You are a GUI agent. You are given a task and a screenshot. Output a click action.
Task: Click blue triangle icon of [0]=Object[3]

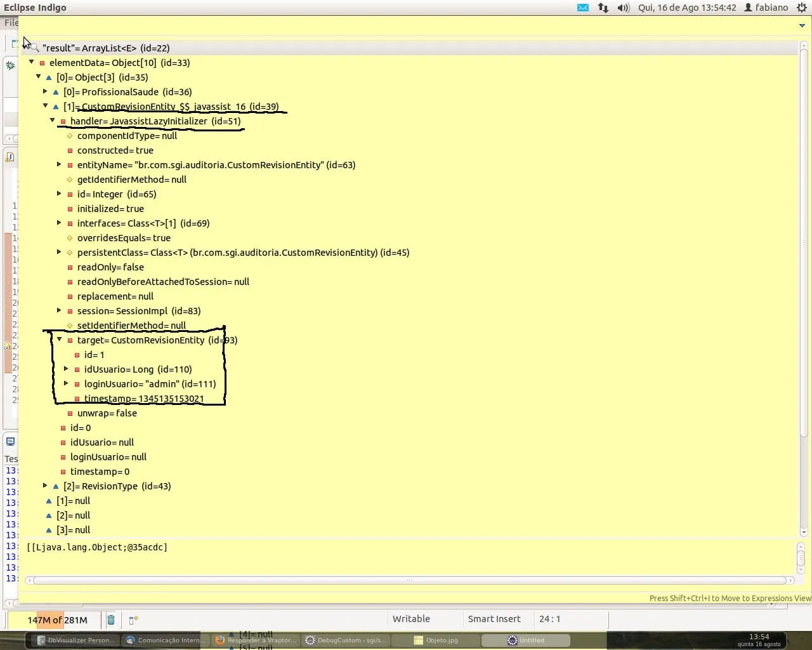point(49,77)
